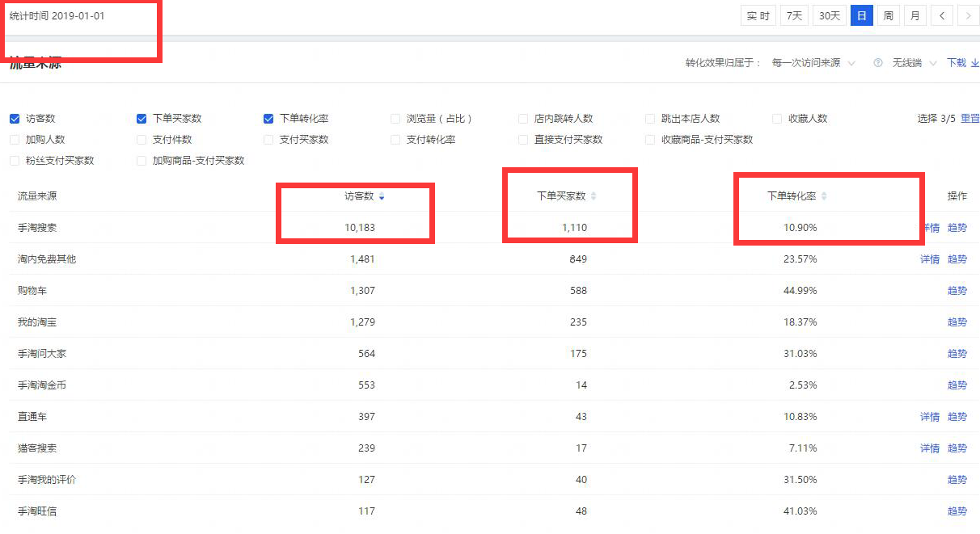Check the 浏览量(占比) checkbox
The width and height of the screenshot is (980, 534).
pos(395,119)
